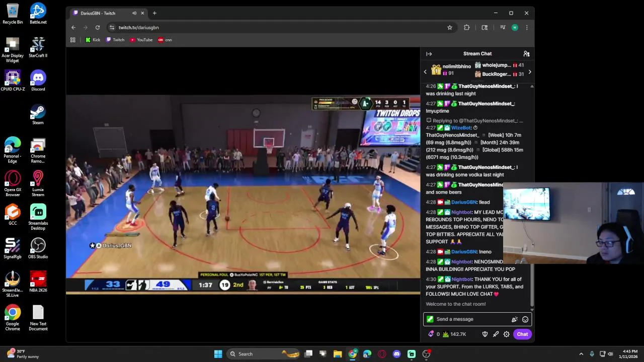Open the Streamlabs Desktop shortcut

coord(38,217)
